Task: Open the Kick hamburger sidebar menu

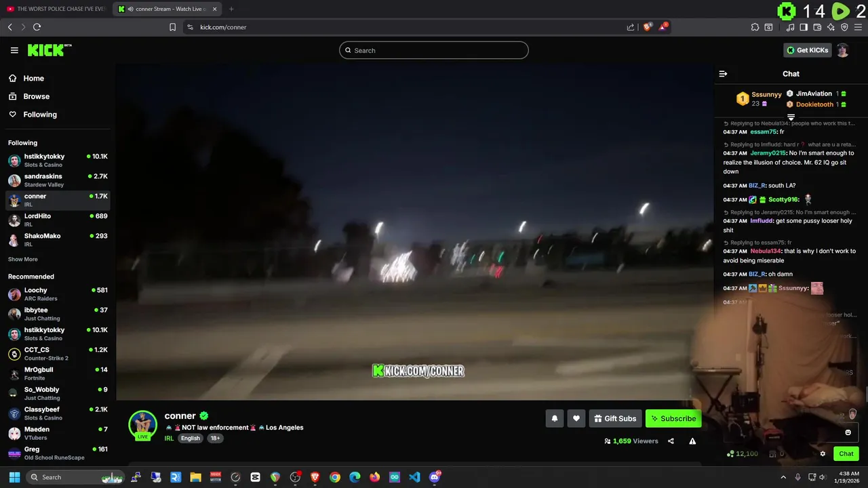Action: click(14, 50)
